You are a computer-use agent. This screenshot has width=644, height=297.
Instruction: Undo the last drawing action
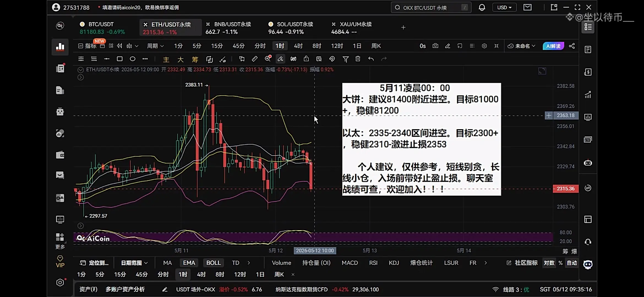(x=371, y=59)
